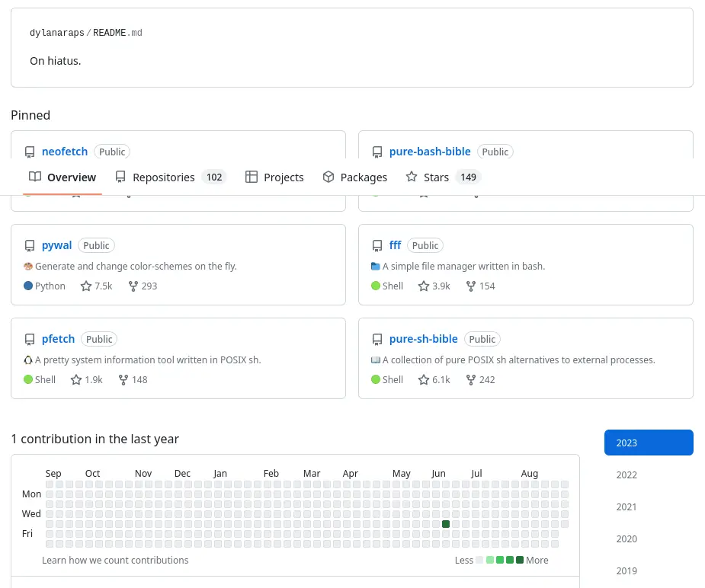Open the pure-sh-bible repository link
Viewport: 705px width, 588px height.
pos(424,339)
